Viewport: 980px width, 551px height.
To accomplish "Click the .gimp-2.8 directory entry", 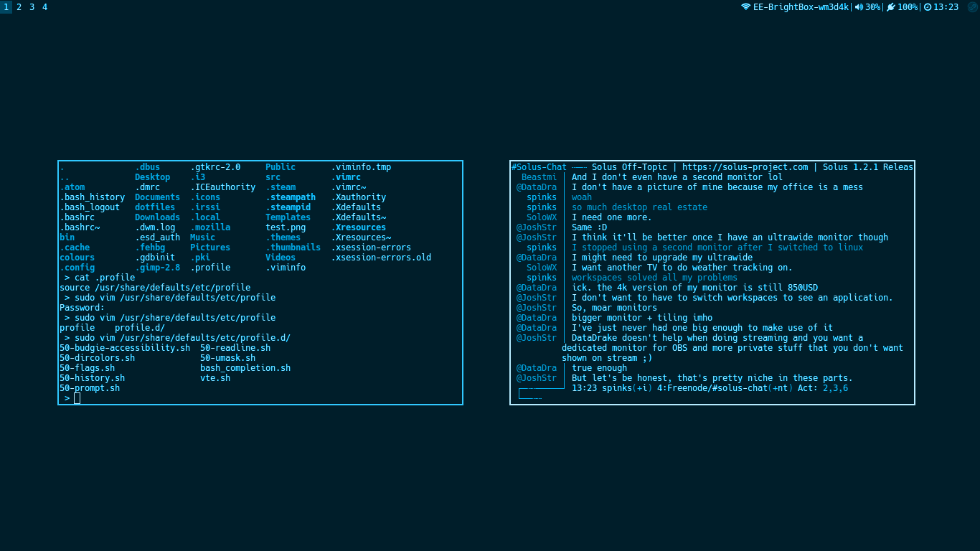I will click(157, 268).
